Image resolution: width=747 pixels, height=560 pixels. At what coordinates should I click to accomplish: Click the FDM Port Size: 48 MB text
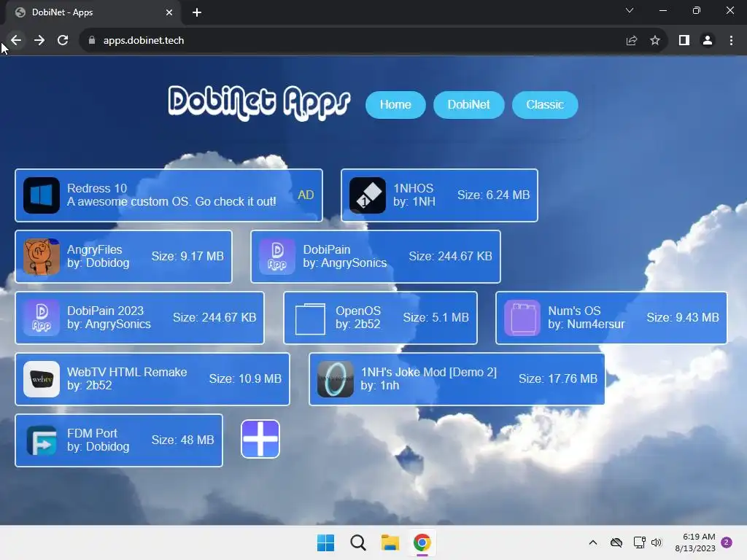pyautogui.click(x=183, y=440)
